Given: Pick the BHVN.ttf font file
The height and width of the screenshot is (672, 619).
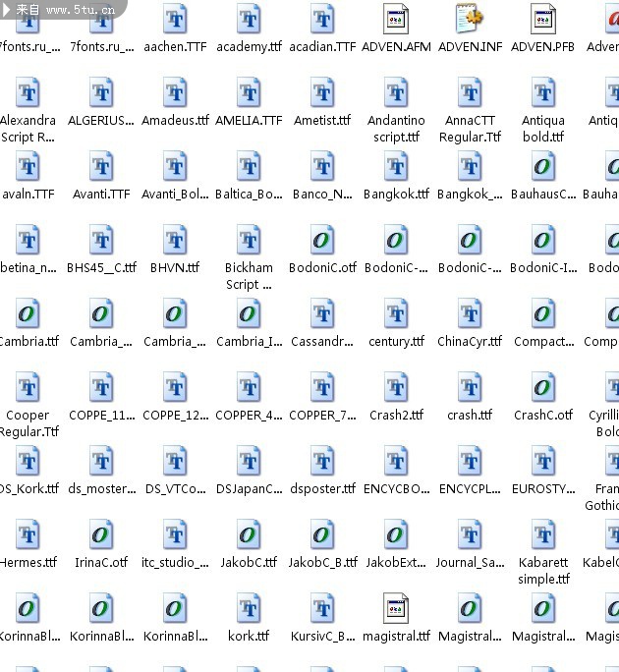Looking at the screenshot, I should [x=175, y=241].
